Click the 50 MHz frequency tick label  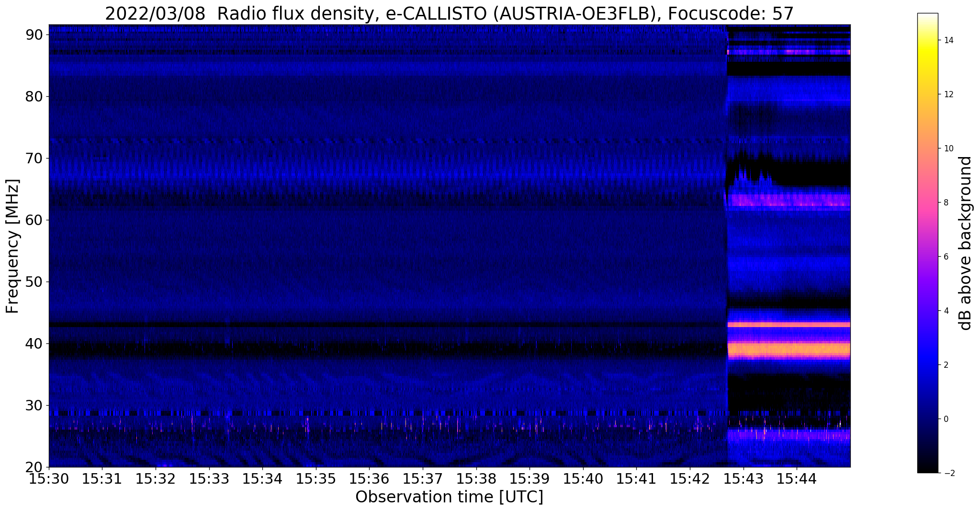coord(34,282)
